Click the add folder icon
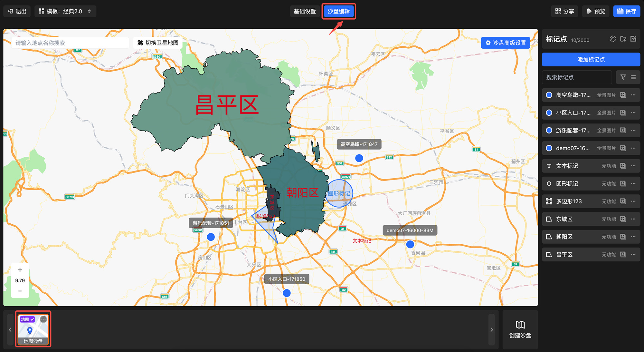Image resolution: width=644 pixels, height=352 pixels. pos(623,39)
